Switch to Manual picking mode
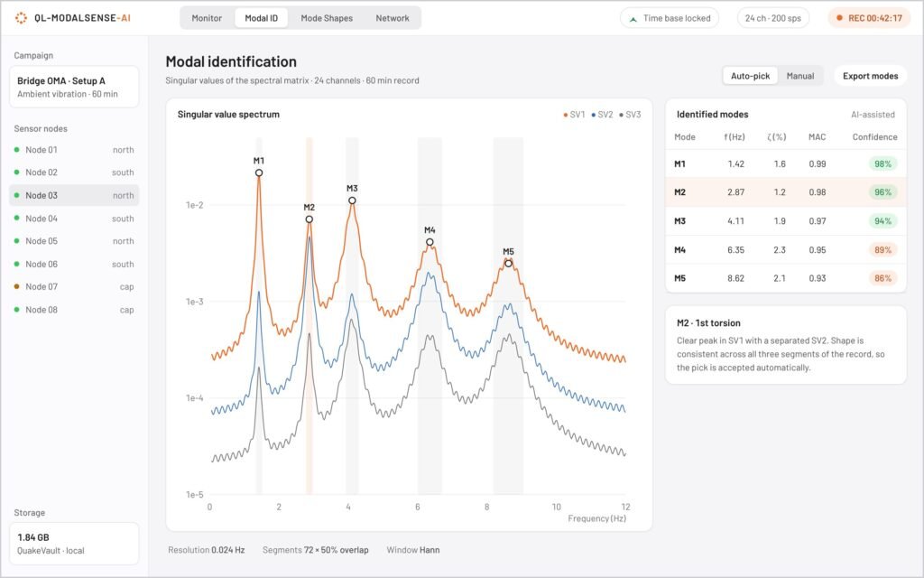The height and width of the screenshot is (578, 924). (800, 76)
